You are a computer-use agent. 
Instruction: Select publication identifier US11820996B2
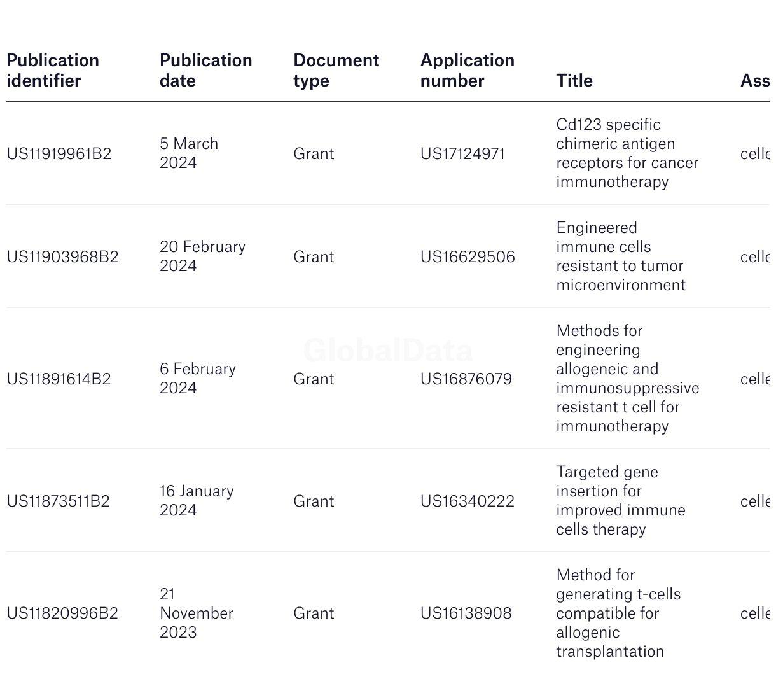coord(62,613)
